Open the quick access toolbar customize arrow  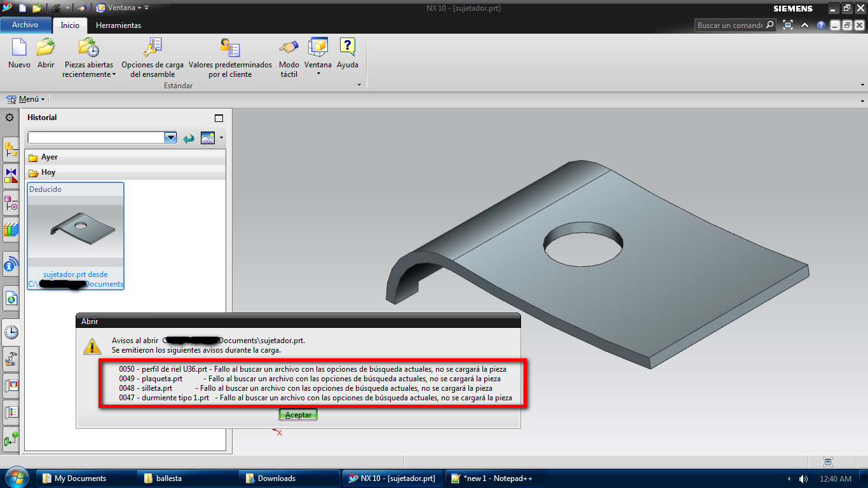(x=146, y=8)
